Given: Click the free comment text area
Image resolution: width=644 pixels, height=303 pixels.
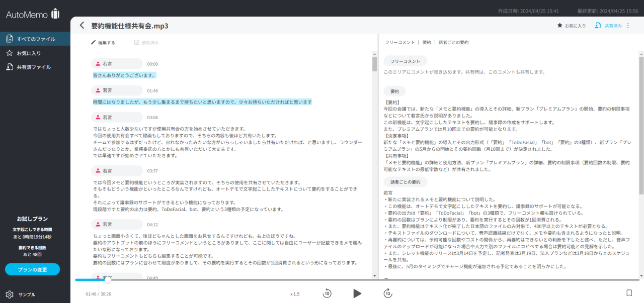Looking at the screenshot, I should pyautogui.click(x=464, y=72).
